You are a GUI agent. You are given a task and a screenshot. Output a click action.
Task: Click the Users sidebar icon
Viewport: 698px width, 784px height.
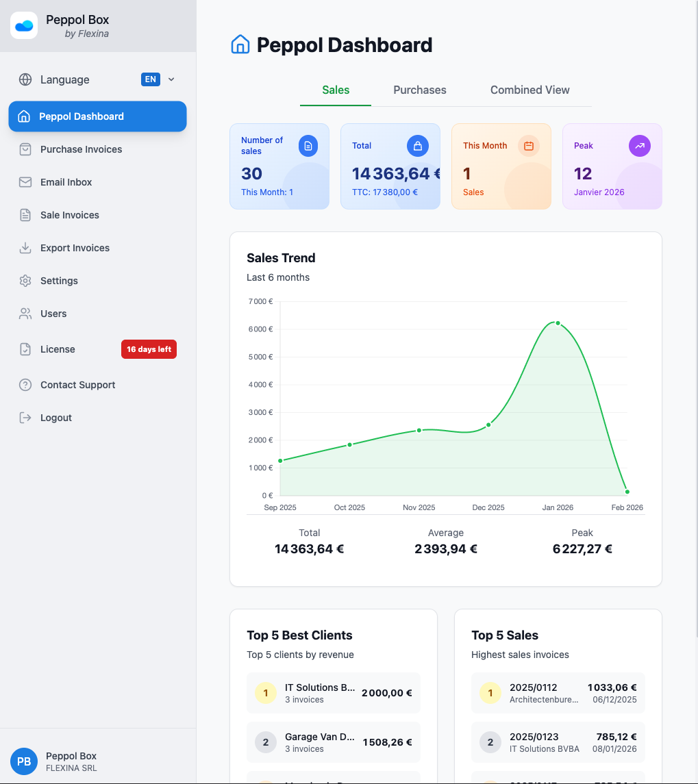(x=25, y=314)
